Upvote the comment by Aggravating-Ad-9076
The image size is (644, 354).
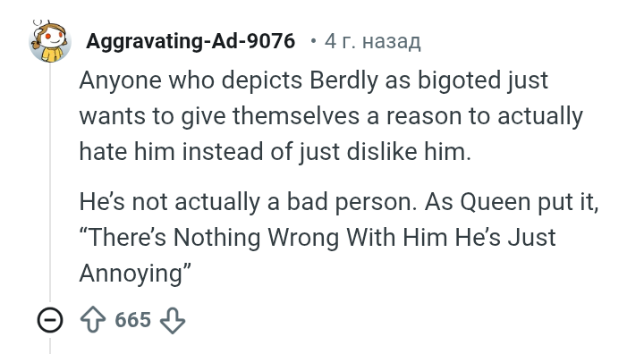click(x=92, y=320)
